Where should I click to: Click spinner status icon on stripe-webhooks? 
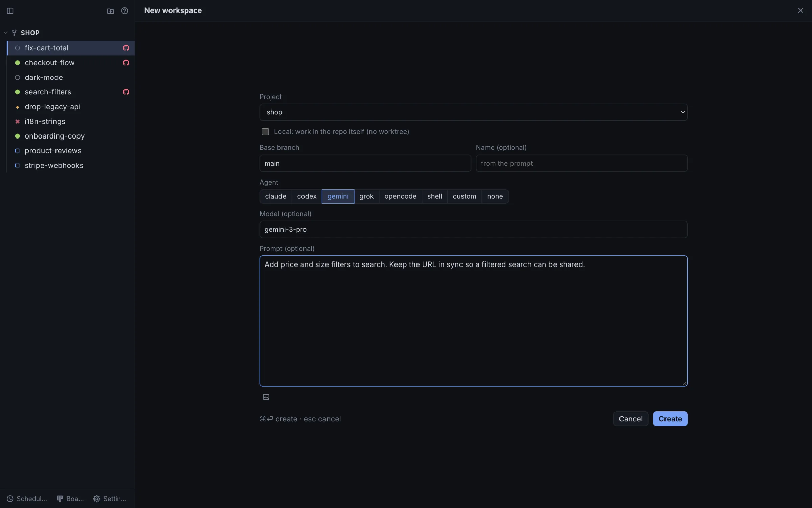click(x=17, y=166)
